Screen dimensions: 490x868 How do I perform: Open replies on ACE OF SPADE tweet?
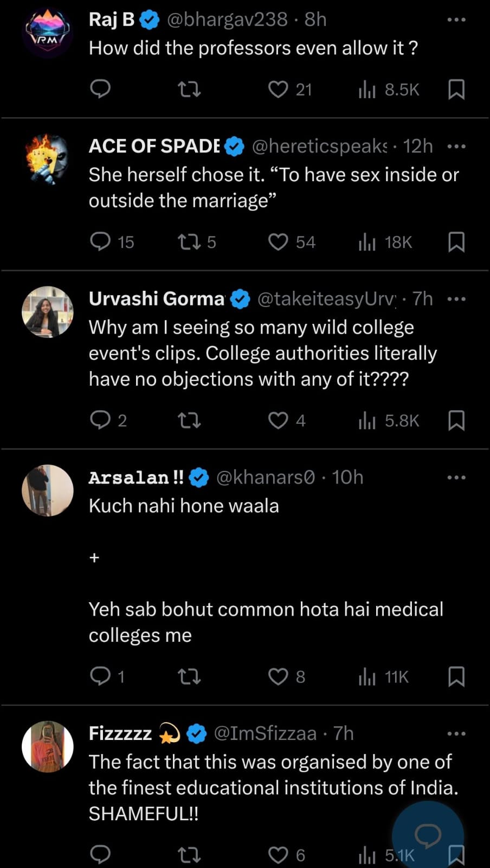(100, 241)
